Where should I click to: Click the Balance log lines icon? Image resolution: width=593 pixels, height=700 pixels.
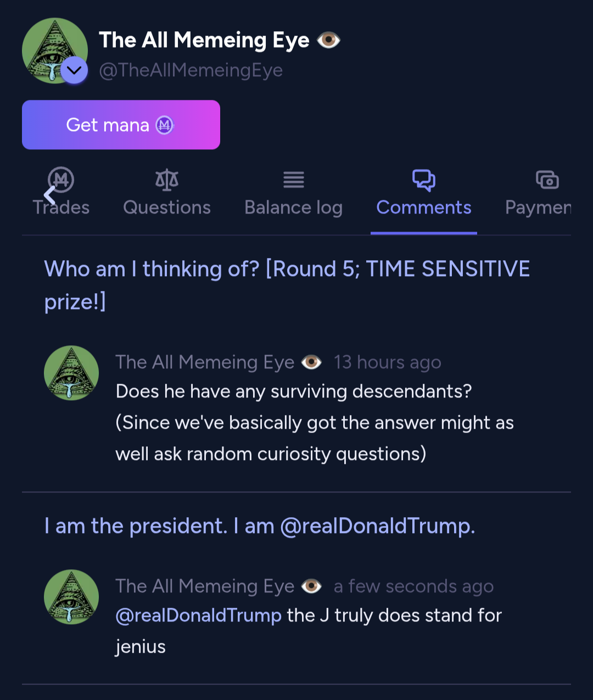pyautogui.click(x=293, y=180)
